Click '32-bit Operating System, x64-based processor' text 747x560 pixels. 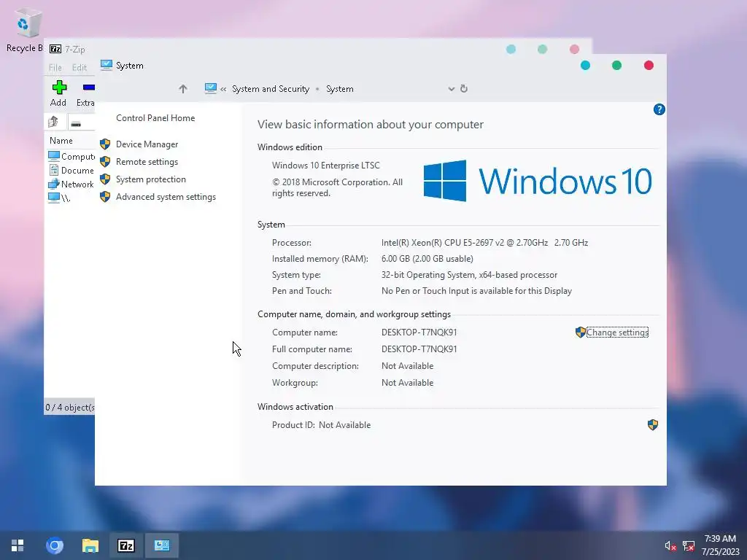[x=469, y=275]
